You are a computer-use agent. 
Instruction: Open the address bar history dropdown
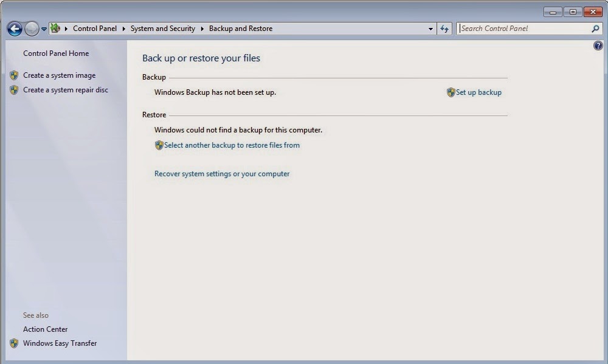point(430,29)
